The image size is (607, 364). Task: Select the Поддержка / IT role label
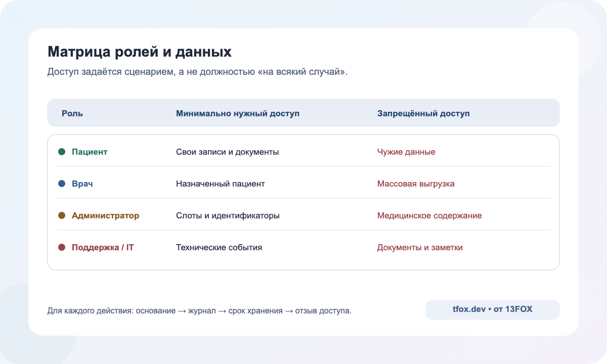pos(103,247)
